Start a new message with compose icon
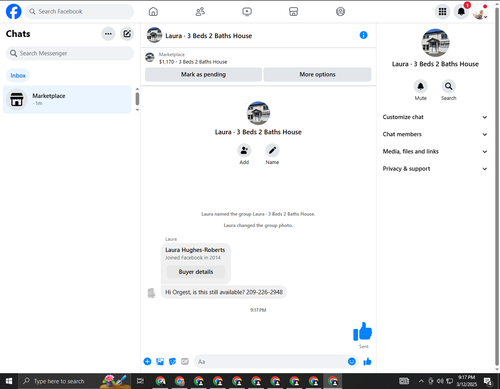The width and height of the screenshot is (500, 389). (127, 34)
